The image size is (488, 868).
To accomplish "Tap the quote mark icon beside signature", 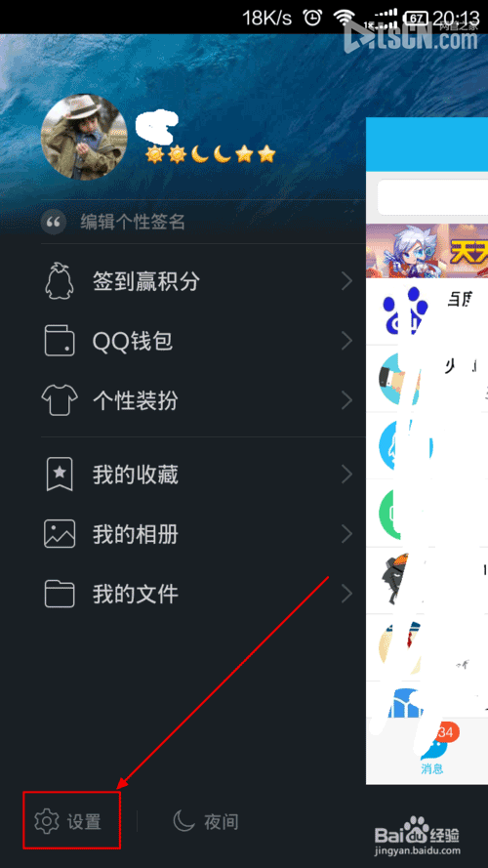I will [x=53, y=223].
